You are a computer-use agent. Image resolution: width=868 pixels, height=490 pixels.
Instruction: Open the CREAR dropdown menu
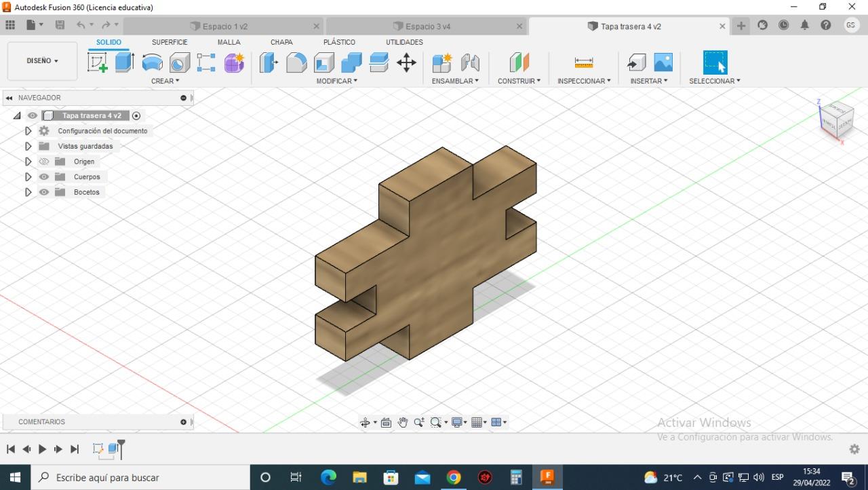[x=165, y=81]
